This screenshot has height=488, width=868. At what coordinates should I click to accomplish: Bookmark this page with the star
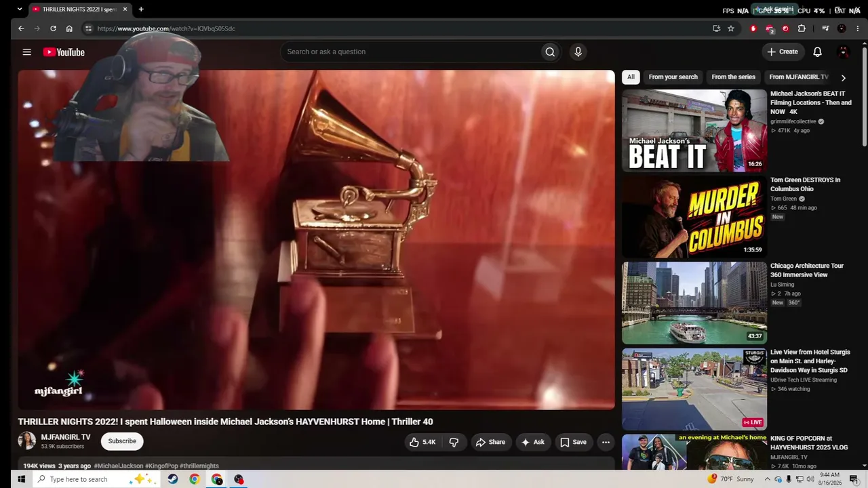click(x=731, y=28)
